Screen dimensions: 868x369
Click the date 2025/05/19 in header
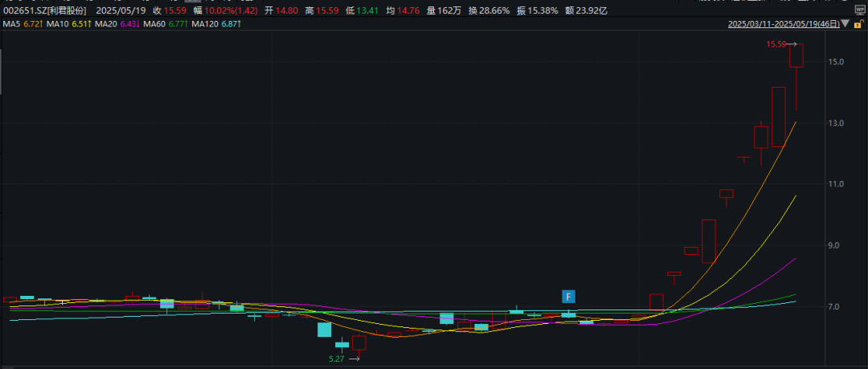(x=120, y=10)
